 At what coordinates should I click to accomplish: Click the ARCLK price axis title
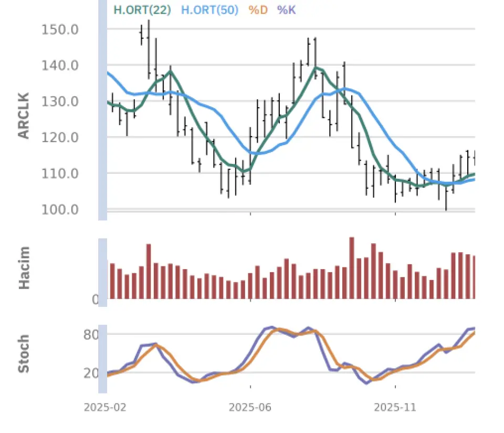click(24, 116)
